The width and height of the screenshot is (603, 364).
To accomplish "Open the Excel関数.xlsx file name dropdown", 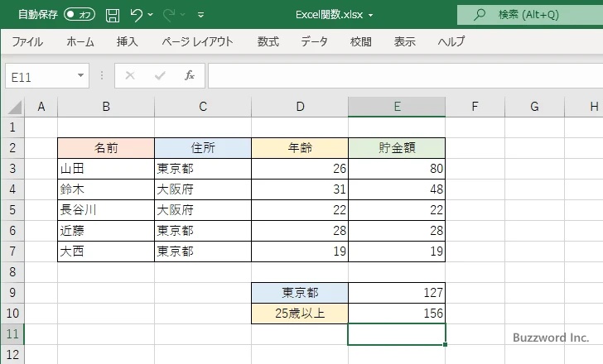I will coord(371,16).
